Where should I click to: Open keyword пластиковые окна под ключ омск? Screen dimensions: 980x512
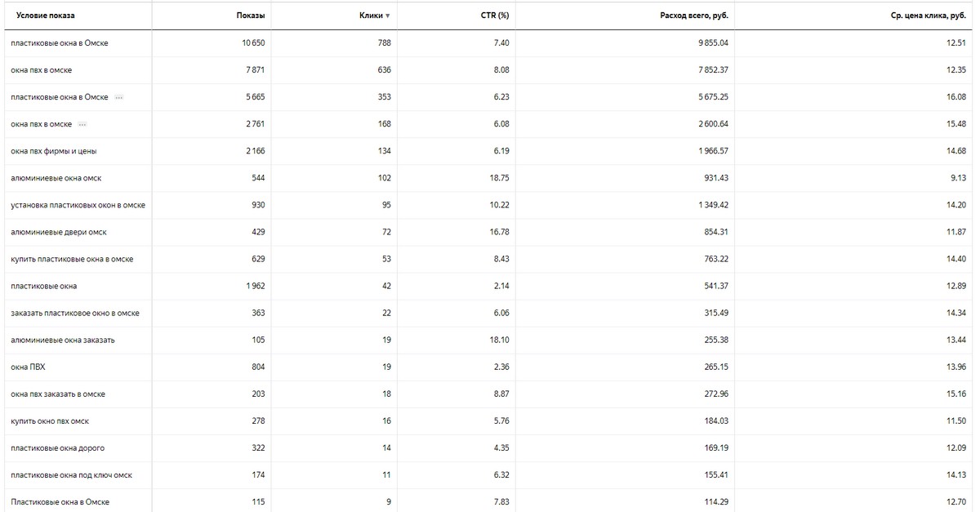(71, 474)
